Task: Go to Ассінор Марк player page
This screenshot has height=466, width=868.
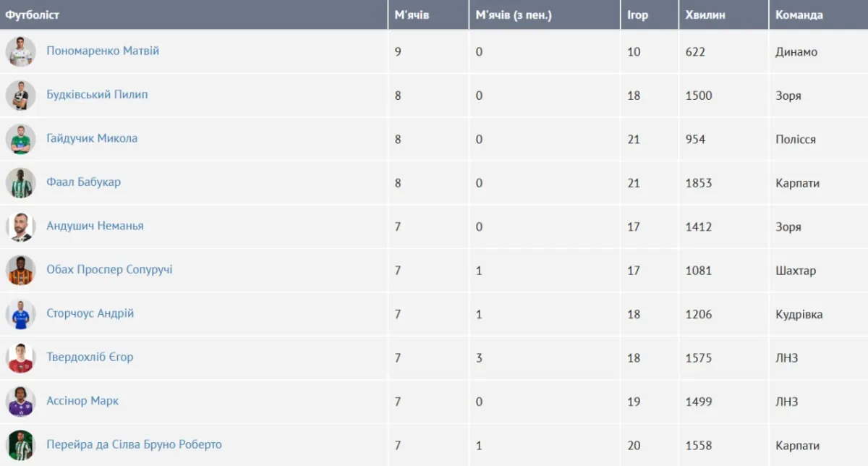Action: pos(82,401)
